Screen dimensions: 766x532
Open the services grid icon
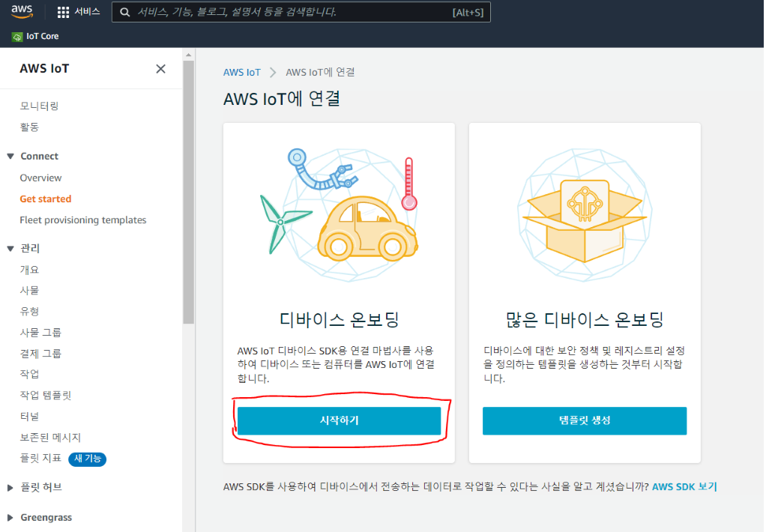pyautogui.click(x=63, y=12)
